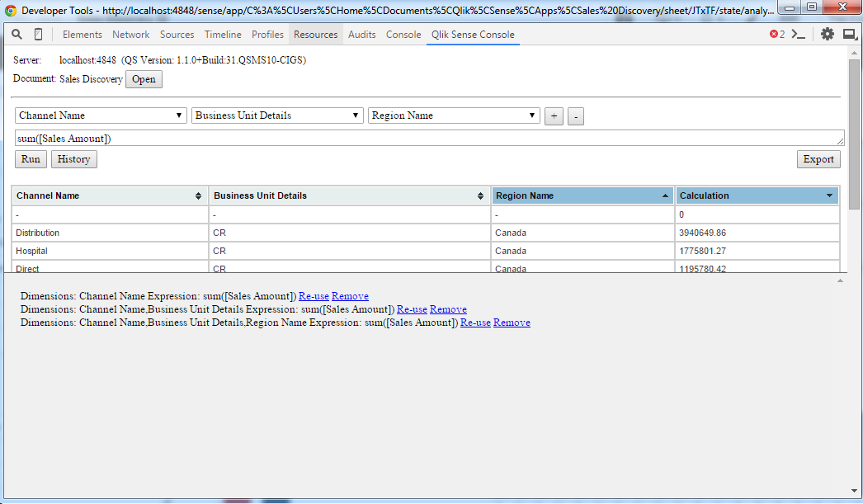Click the history panel scroll up arrow
This screenshot has height=504, width=863.
[x=840, y=280]
